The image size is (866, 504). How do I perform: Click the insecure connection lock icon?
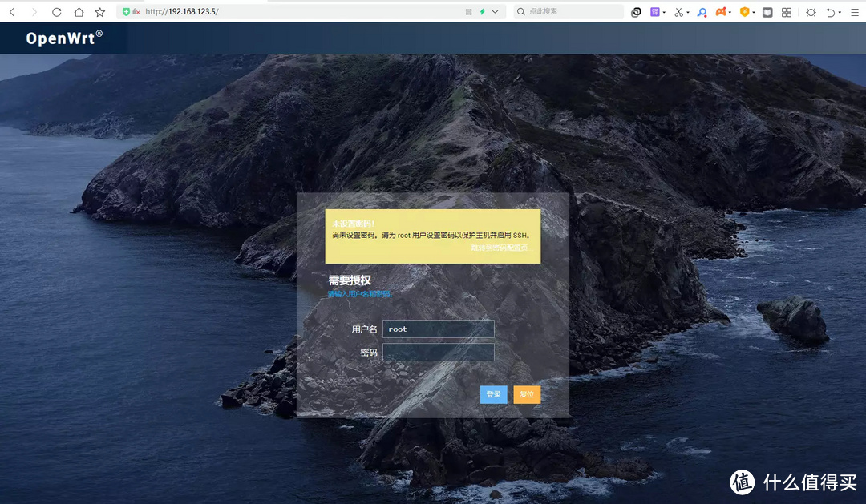coord(136,11)
